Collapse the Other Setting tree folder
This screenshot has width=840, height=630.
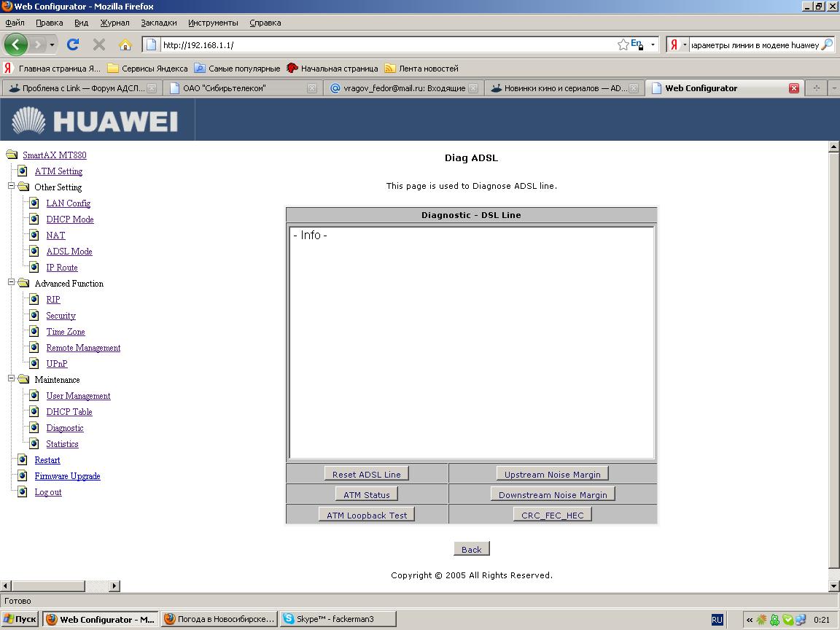12,187
